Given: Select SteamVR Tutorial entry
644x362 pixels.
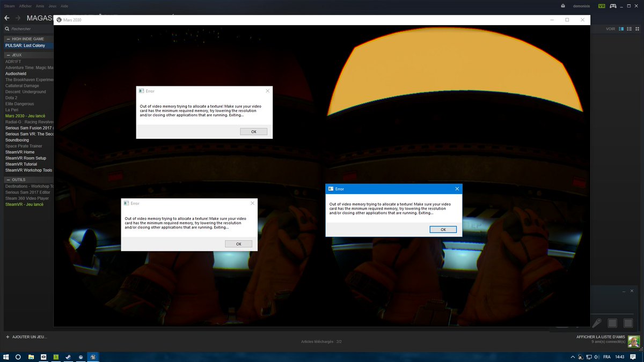Looking at the screenshot, I should (x=21, y=164).
